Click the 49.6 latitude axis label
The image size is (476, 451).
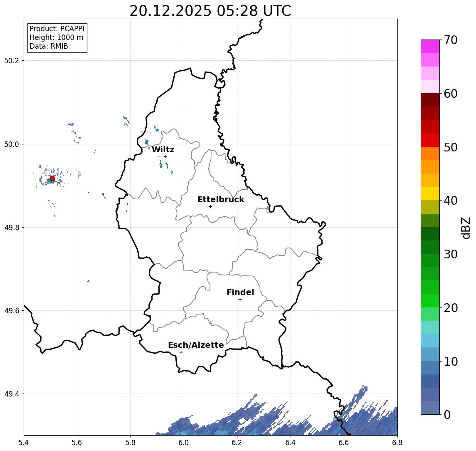click(12, 311)
